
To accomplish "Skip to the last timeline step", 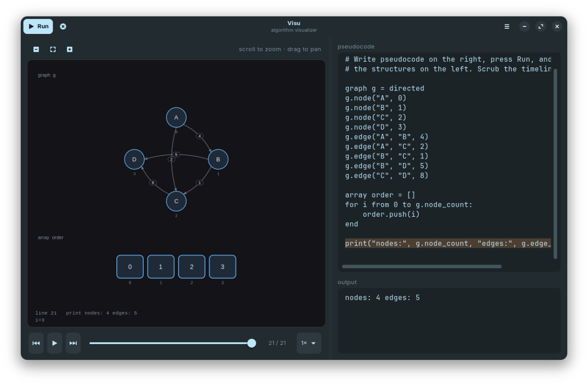I will tap(73, 343).
